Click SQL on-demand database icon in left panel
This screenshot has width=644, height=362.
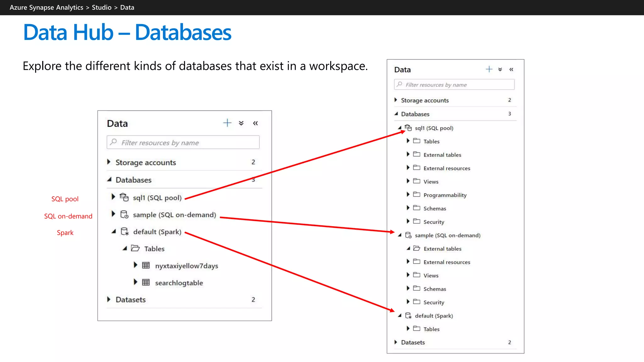125,214
